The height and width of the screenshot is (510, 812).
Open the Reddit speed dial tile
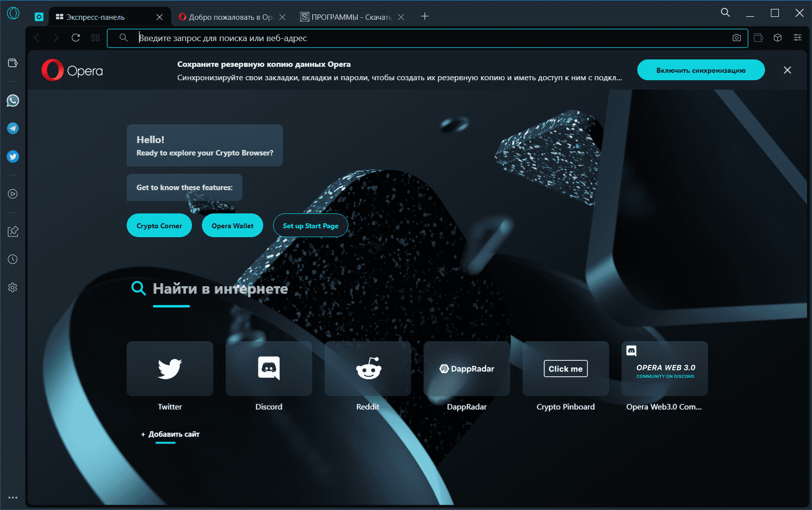[368, 368]
